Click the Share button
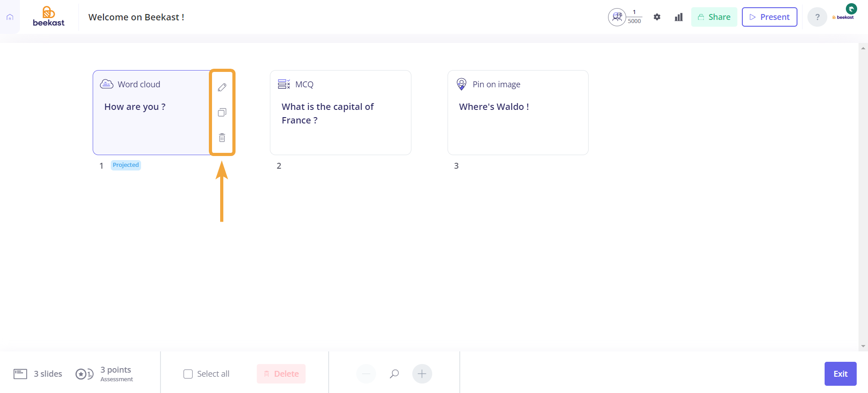868x393 pixels. tap(714, 17)
